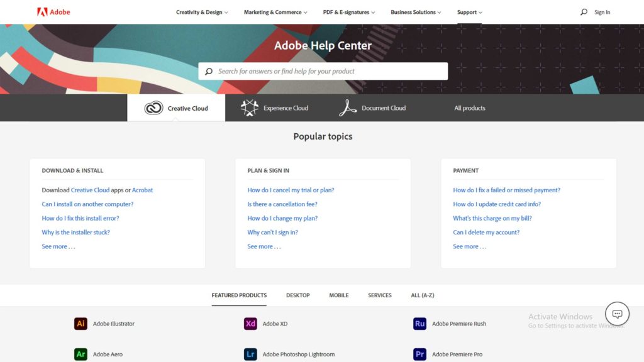Viewport: 644px width, 362px height.
Task: Click See more under Download & Install
Action: (58, 246)
